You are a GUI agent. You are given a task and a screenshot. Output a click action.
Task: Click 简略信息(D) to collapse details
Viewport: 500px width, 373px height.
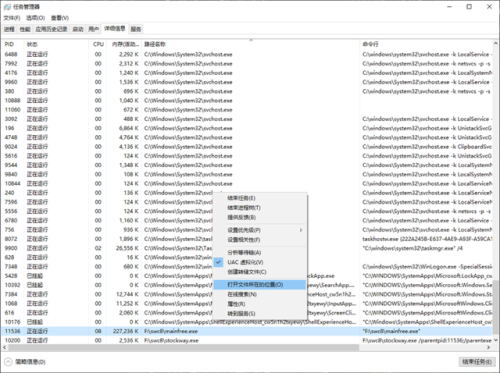coord(30,362)
